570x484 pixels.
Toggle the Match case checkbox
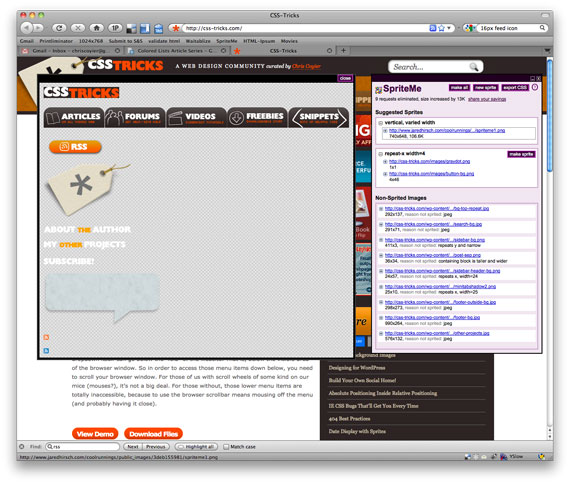[x=226, y=447]
